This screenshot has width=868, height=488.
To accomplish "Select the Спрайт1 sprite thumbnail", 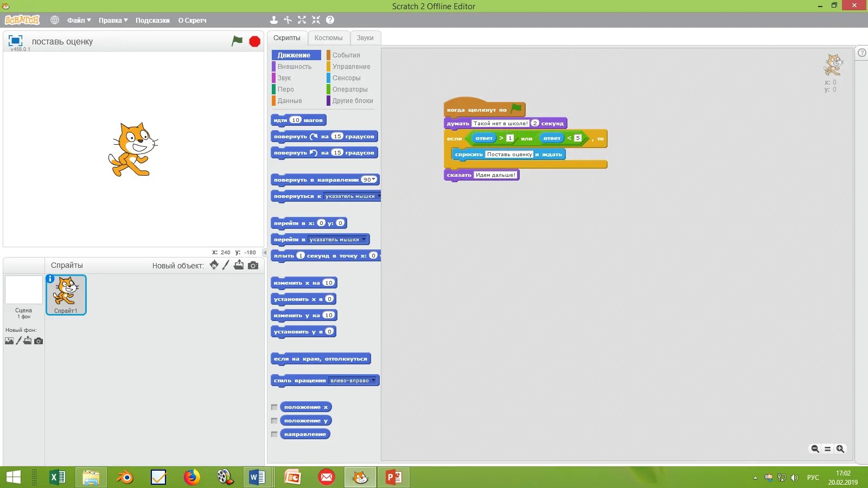I will (x=66, y=294).
